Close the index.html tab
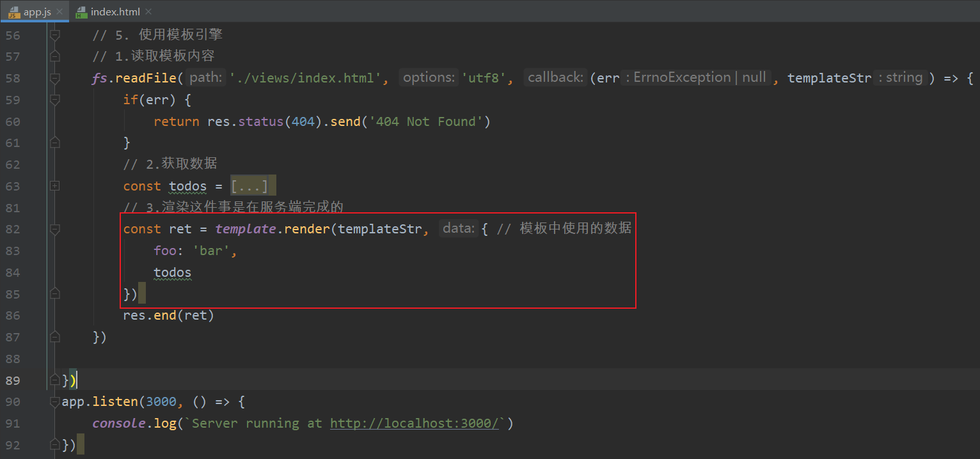This screenshot has width=980, height=459. pos(148,12)
